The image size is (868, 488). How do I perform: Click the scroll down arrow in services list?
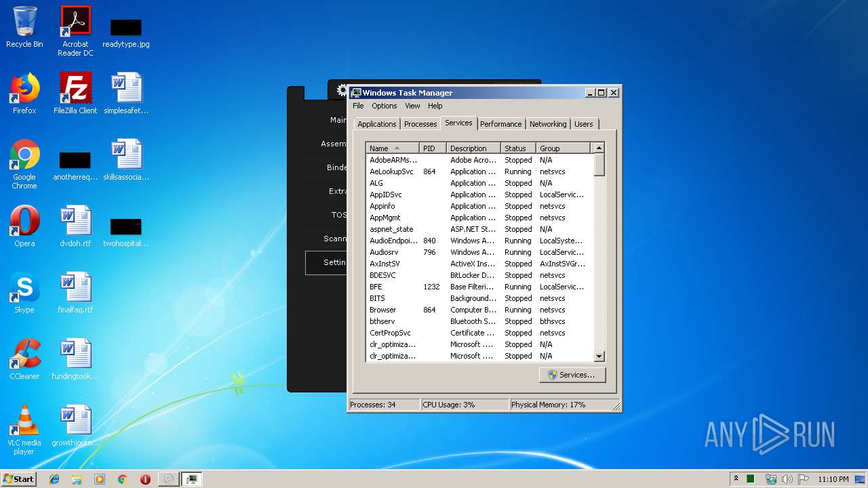pos(599,357)
